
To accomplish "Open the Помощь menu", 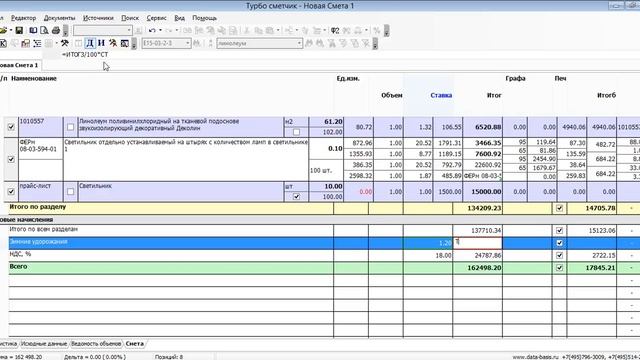I will point(204,18).
